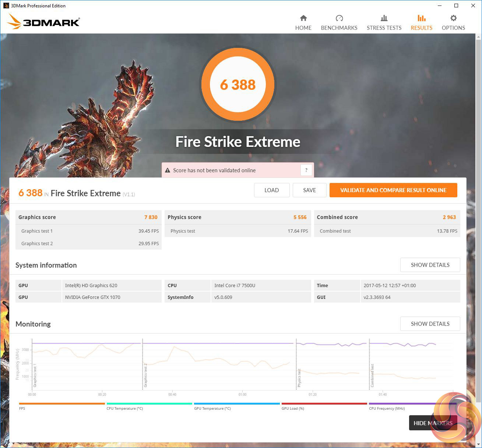Go to BENCHMARKS menu label

pos(339,28)
